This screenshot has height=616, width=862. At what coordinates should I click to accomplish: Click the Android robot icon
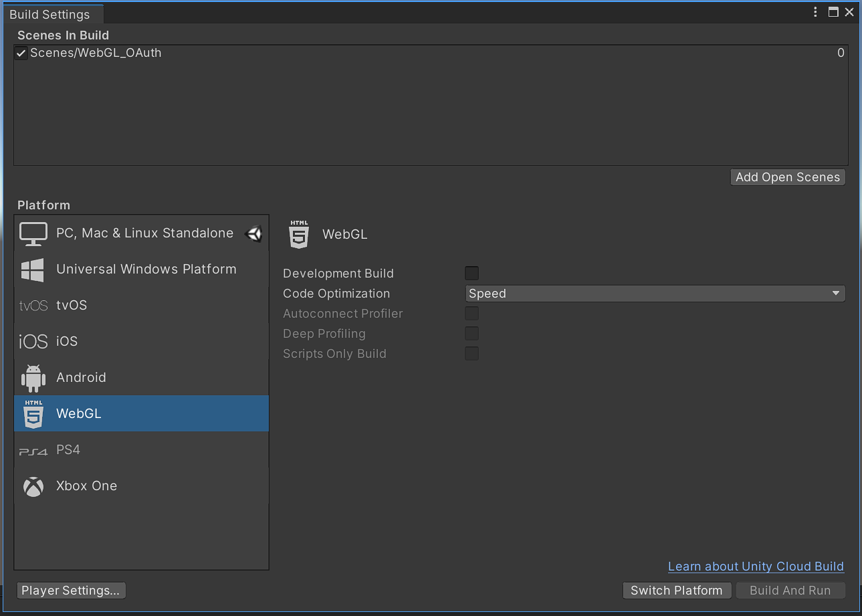pyautogui.click(x=33, y=378)
